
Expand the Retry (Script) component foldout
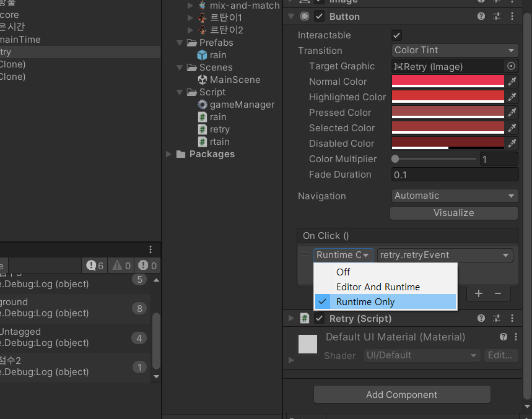(290, 318)
